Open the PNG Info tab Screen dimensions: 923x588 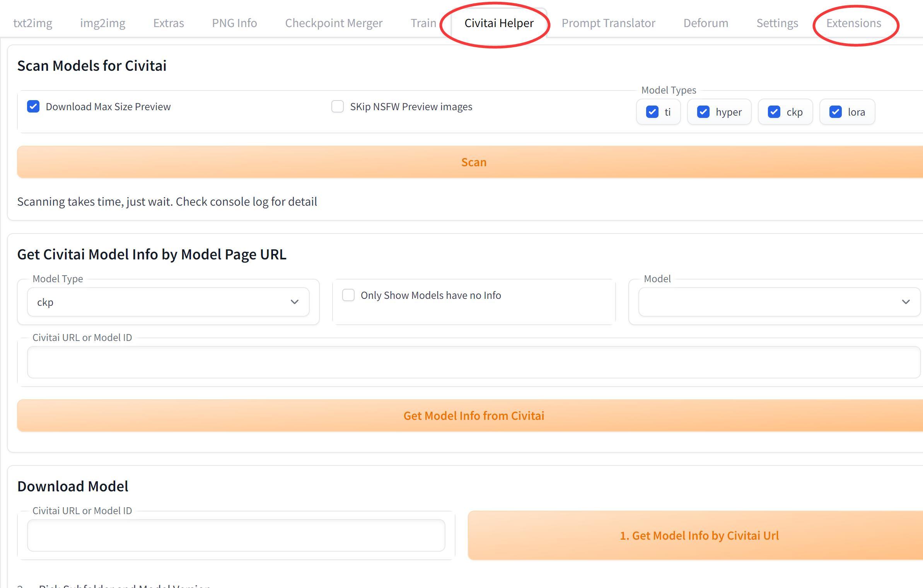click(x=234, y=23)
